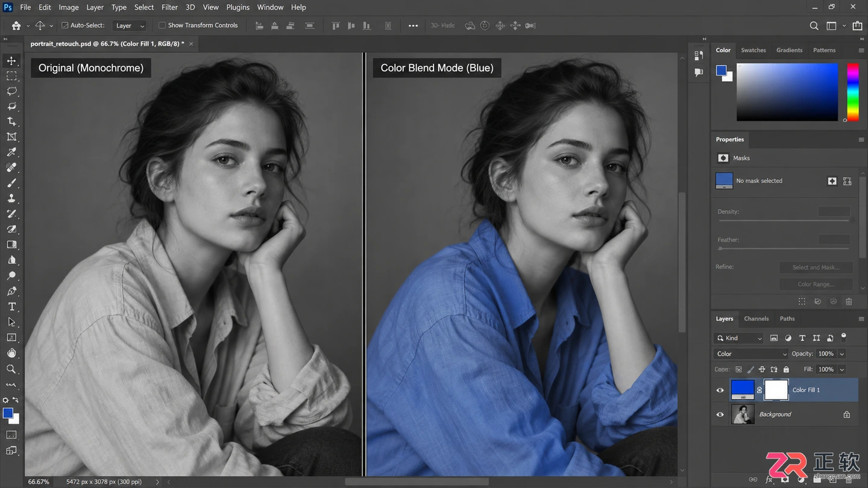Screen dimensions: 868x488
Task: Pick the Clone Stamp tool
Action: click(11, 198)
